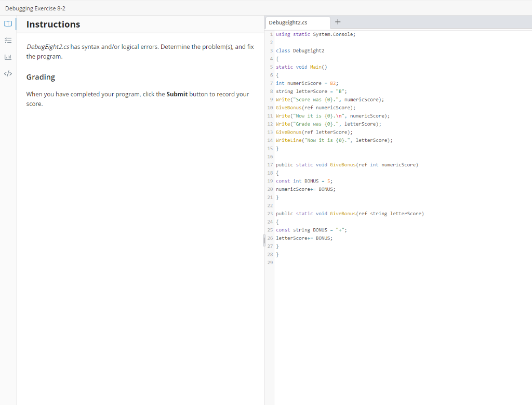Click line number 22 in the gutter

tap(270, 205)
